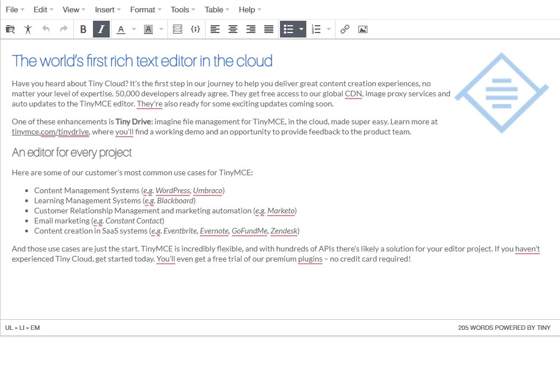This screenshot has height=392, width=560.
Task: Insert a code sample
Action: tap(195, 29)
